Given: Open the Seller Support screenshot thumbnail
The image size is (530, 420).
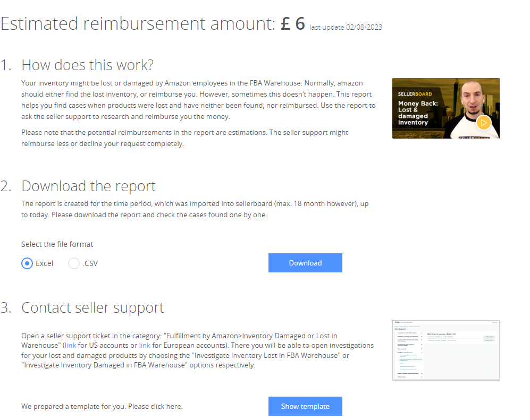Looking at the screenshot, I should pos(445,350).
